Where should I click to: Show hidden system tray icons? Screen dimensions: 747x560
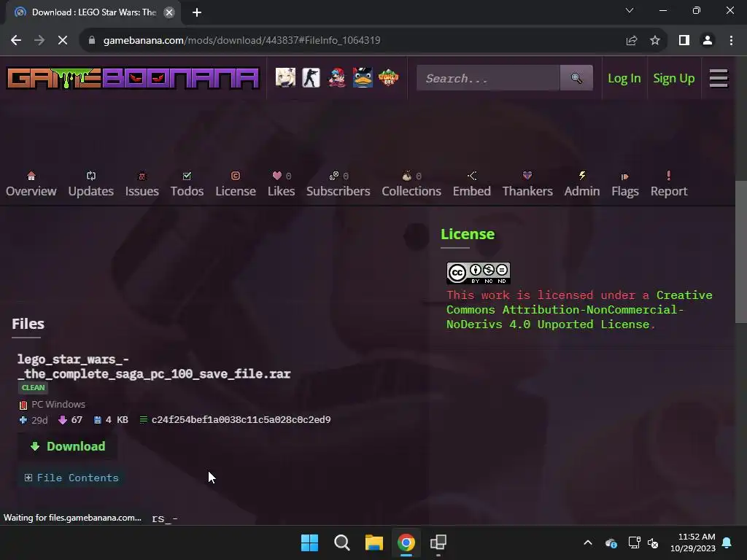point(588,542)
